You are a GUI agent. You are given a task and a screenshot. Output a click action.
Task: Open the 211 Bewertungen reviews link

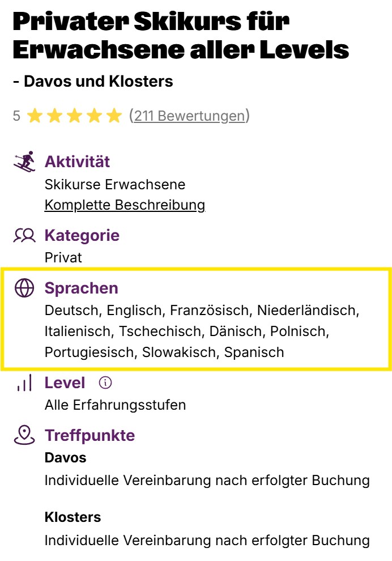tap(190, 116)
